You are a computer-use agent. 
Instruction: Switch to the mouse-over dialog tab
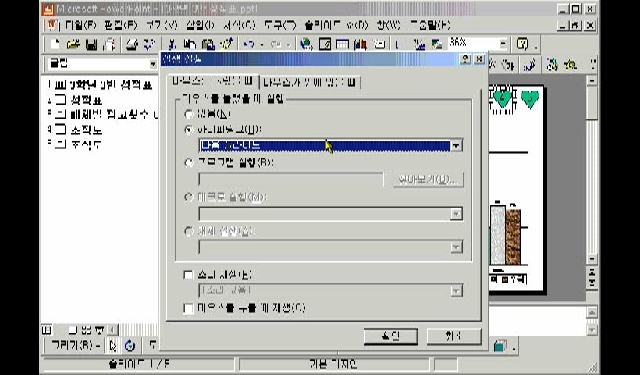tap(310, 82)
